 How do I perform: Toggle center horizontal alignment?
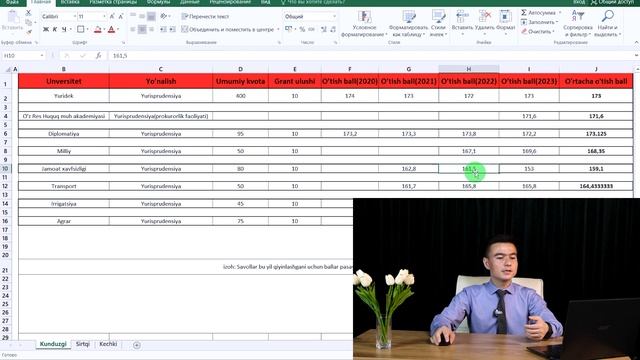(142, 29)
